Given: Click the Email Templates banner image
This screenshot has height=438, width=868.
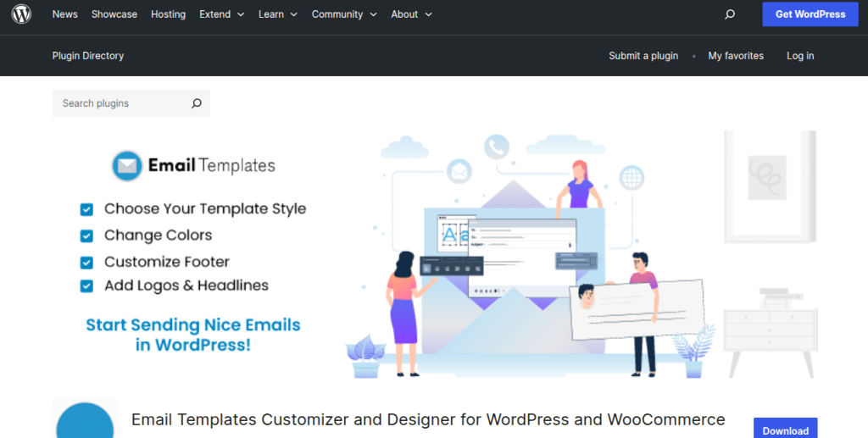Looking at the screenshot, I should 435,255.
